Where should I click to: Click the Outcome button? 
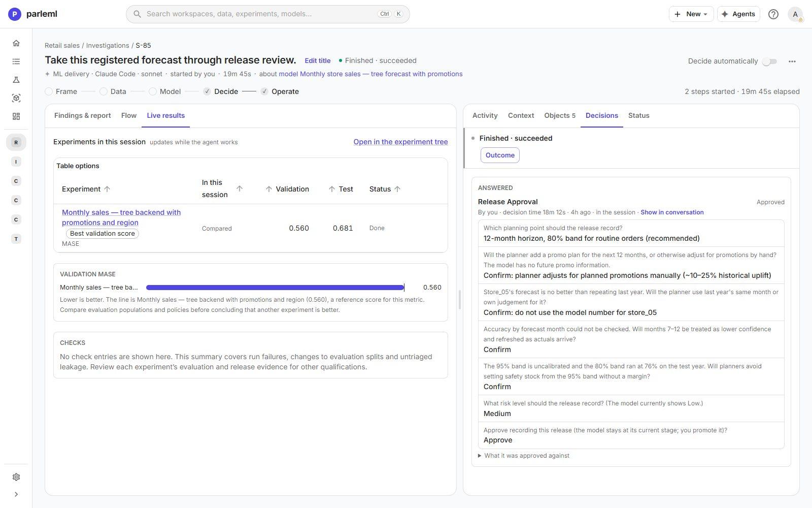tap(500, 155)
